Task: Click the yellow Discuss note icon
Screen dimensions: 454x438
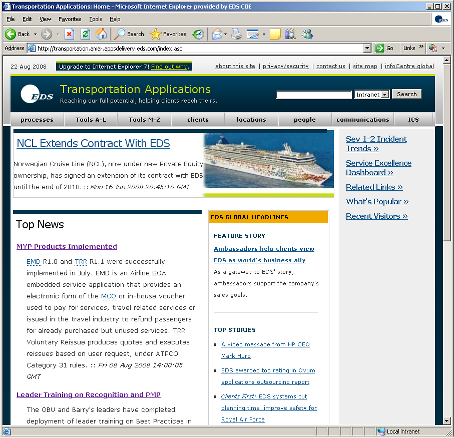Action: pyautogui.click(x=275, y=34)
